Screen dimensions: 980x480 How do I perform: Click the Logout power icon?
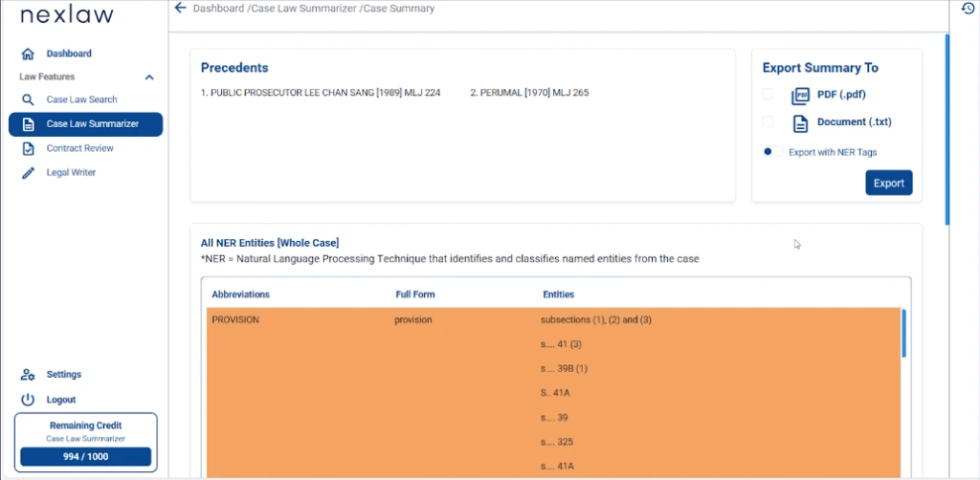pos(28,400)
